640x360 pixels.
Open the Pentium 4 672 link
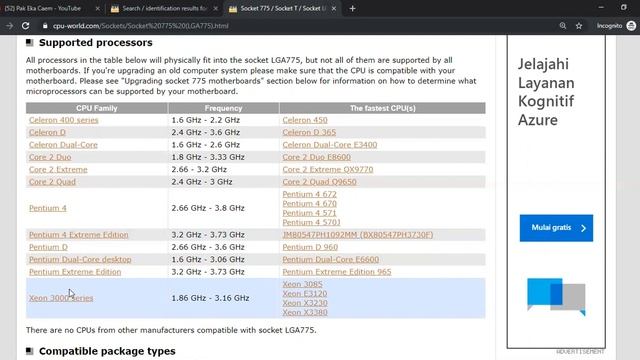(310, 194)
